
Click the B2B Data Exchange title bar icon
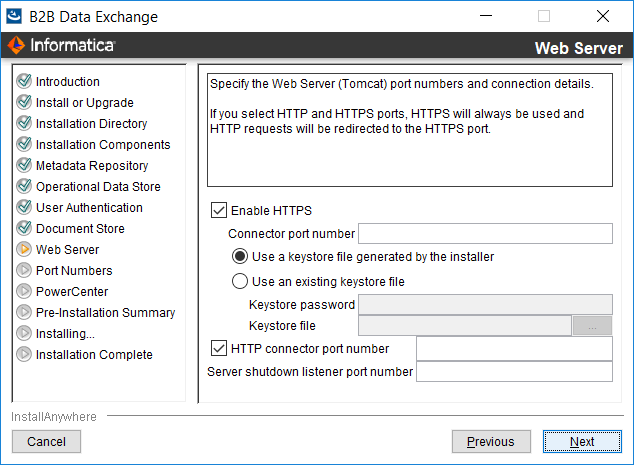(x=14, y=16)
